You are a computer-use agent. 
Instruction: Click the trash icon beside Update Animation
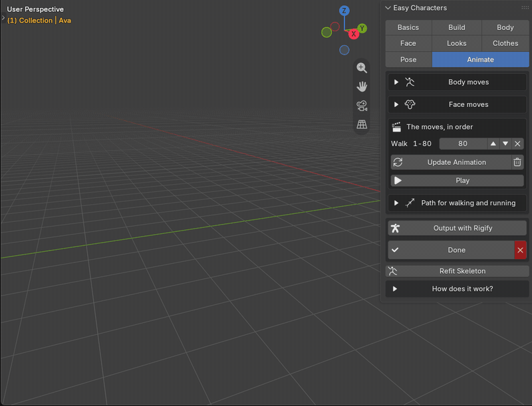[x=517, y=162]
